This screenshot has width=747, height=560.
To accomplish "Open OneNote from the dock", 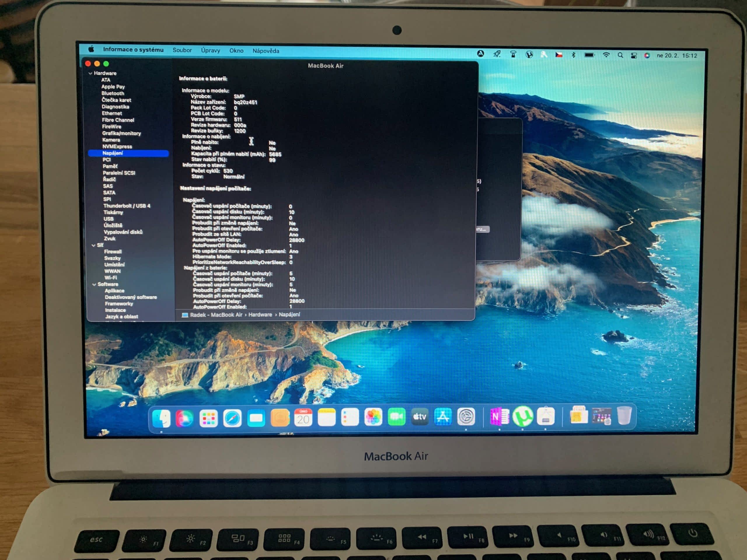I will 499,417.
